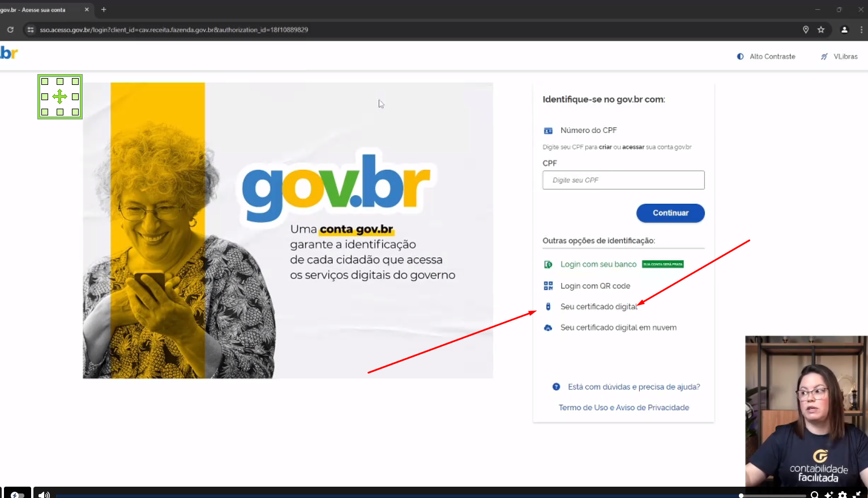Open site information icon in address bar
868x498 pixels.
tap(31, 29)
